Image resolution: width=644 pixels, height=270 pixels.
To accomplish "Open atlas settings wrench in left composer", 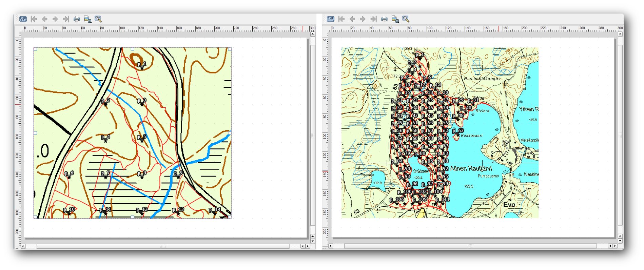I will 98,19.
